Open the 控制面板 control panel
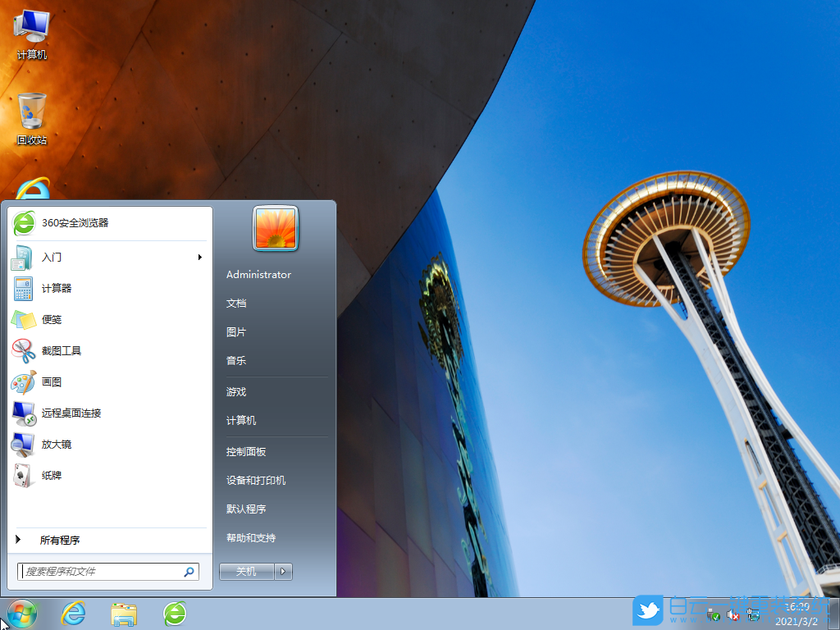Image resolution: width=840 pixels, height=630 pixels. [x=245, y=451]
